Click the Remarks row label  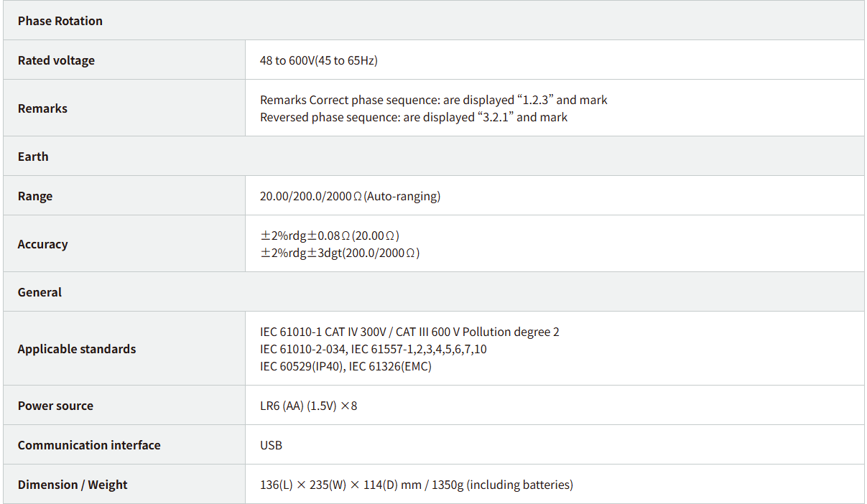42,108
